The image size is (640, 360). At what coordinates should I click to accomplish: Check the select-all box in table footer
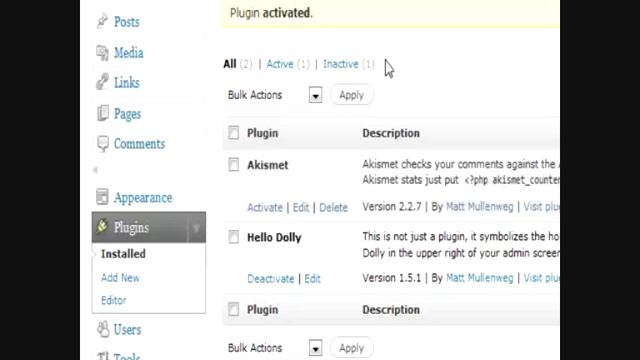point(233,309)
